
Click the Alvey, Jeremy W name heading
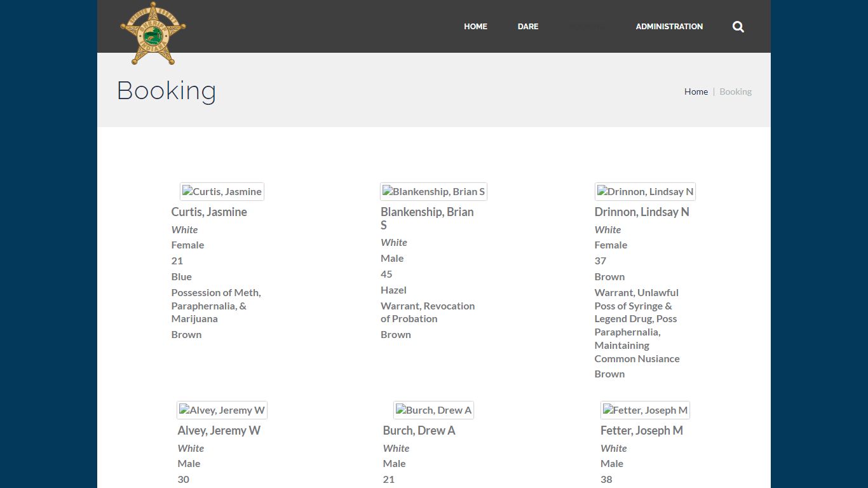219,431
